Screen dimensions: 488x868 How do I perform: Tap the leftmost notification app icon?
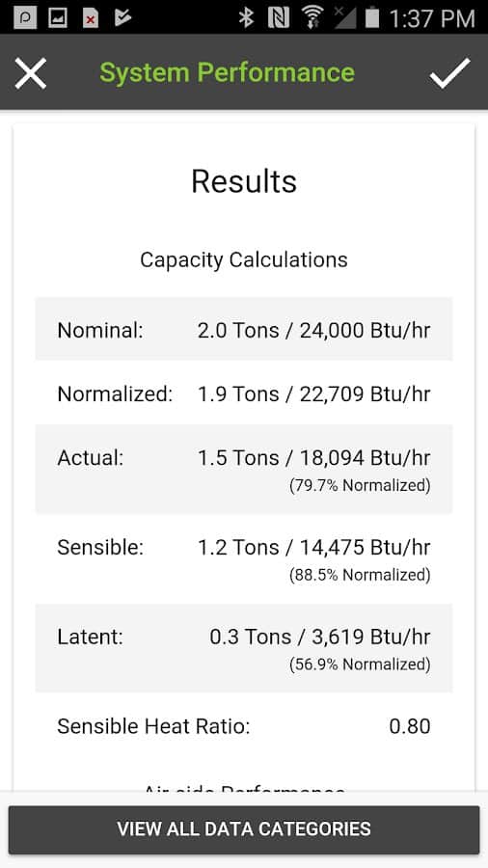24,18
